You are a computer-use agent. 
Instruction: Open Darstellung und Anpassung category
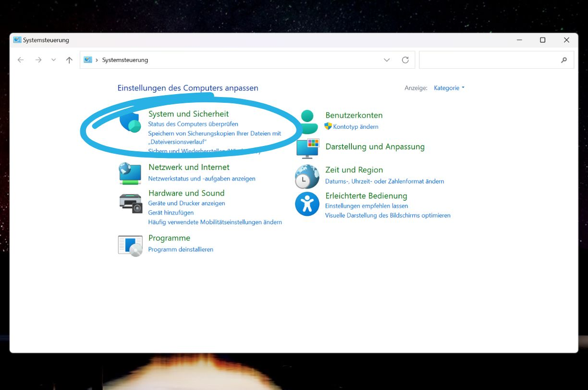(x=375, y=146)
